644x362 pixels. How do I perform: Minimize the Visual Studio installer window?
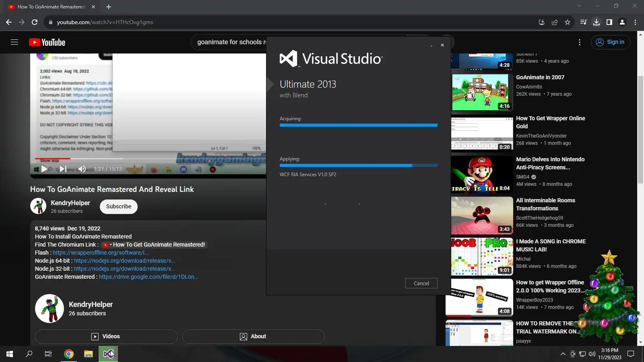coord(431,45)
